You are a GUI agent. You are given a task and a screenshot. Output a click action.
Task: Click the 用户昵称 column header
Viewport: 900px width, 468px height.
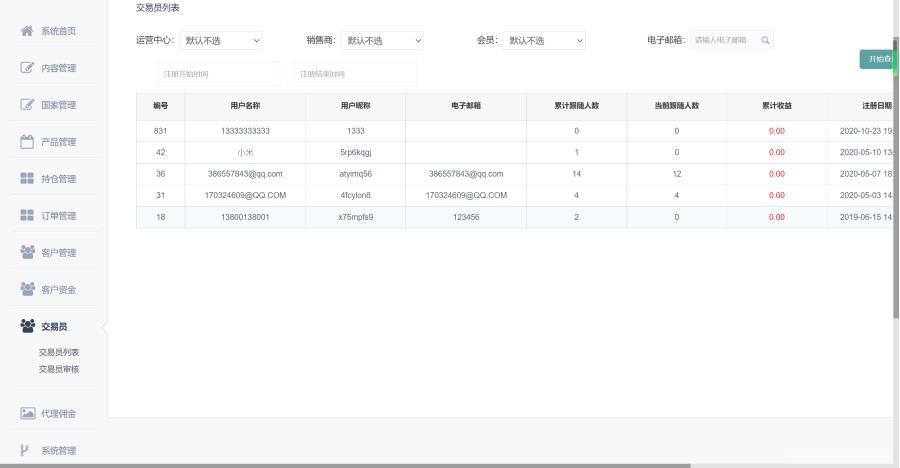coord(355,106)
